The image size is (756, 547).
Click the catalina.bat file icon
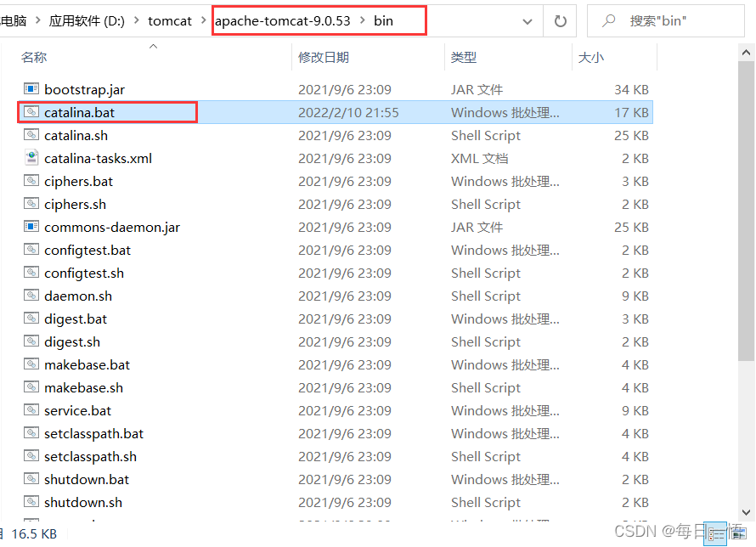[x=31, y=112]
